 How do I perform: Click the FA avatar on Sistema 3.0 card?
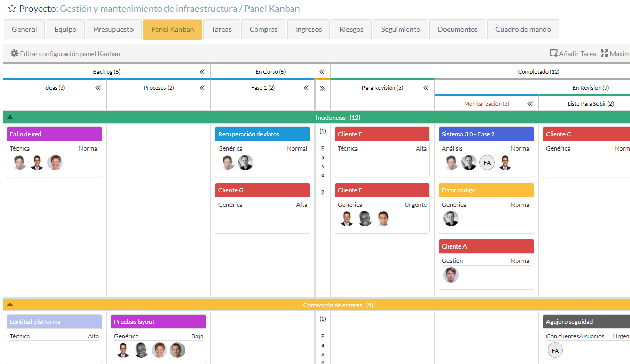coord(487,162)
